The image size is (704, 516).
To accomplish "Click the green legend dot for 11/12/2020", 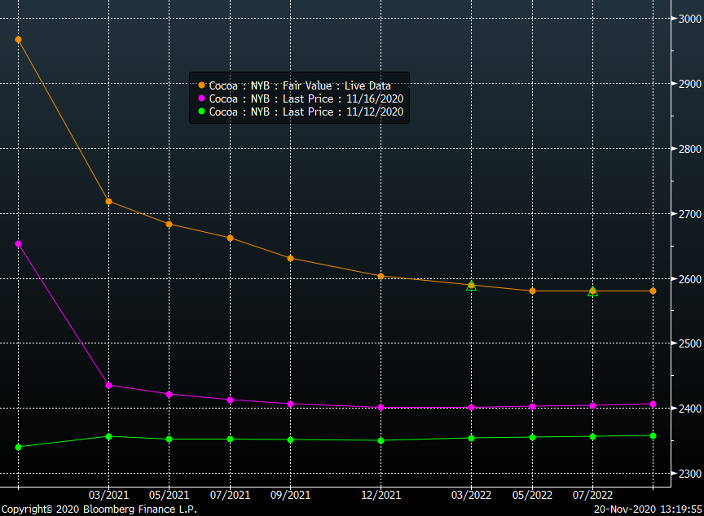I will [201, 112].
